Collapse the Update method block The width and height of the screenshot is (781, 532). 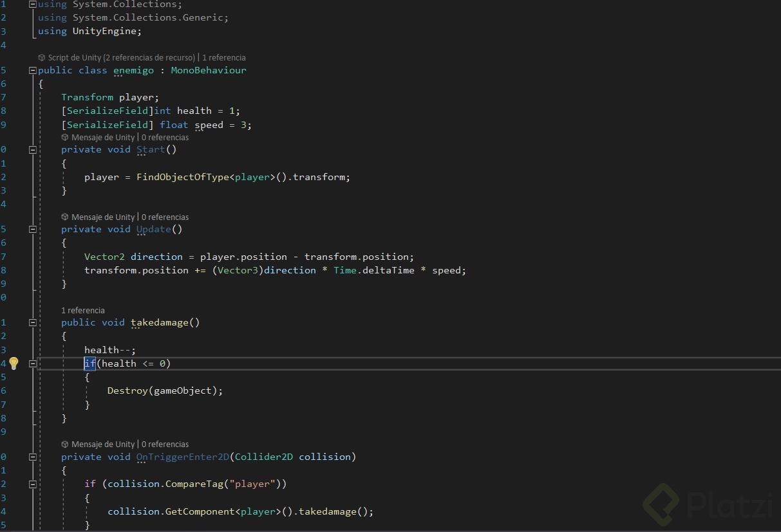33,229
